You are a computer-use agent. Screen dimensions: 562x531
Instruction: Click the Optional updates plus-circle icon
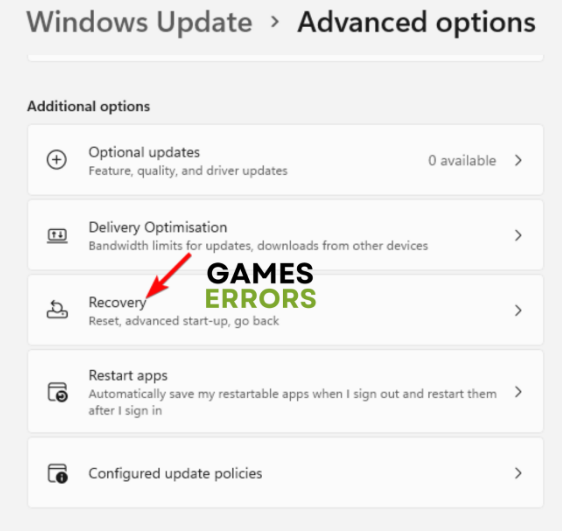(x=57, y=160)
